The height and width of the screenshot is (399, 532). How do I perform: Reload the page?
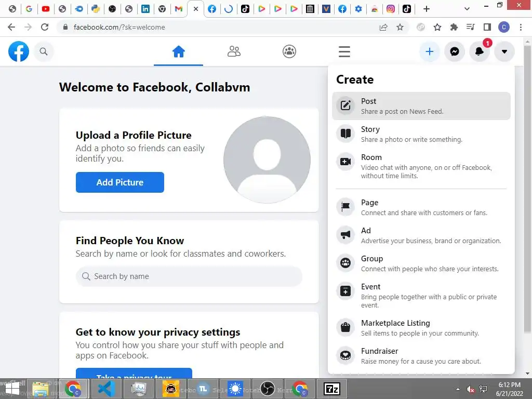tap(45, 27)
